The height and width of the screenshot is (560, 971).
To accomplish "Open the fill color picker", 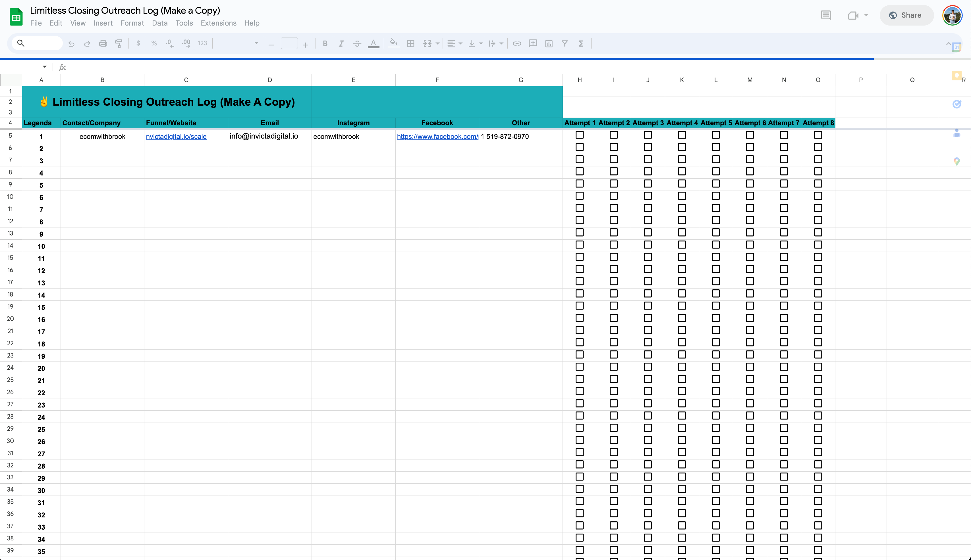I will [x=393, y=43].
